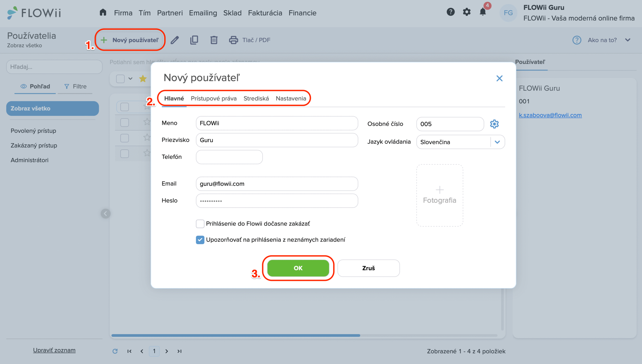Open the Financie menu

coord(302,13)
